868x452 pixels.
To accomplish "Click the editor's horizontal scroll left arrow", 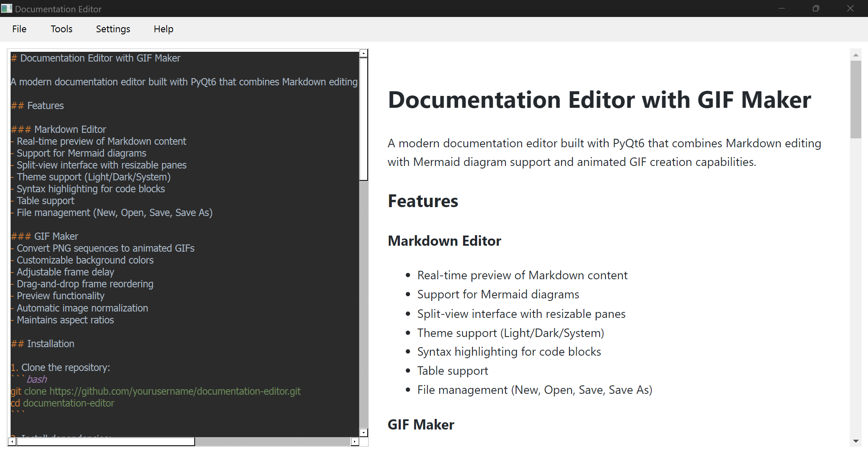I will tap(12, 442).
